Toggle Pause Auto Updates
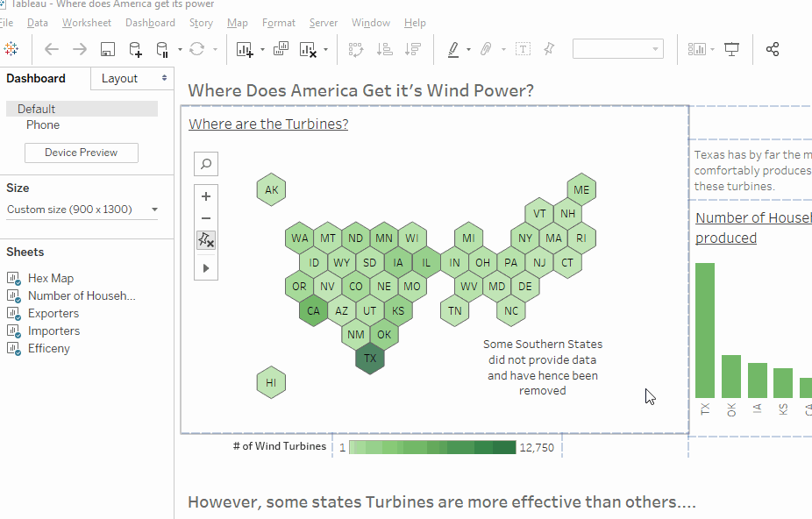The image size is (812, 519). click(x=163, y=49)
